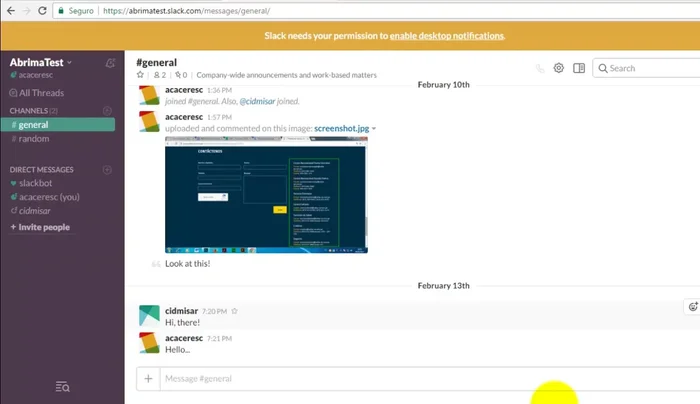Screen dimensions: 700x404
Task: Click the plus icon next to Channels
Action: tap(108, 110)
